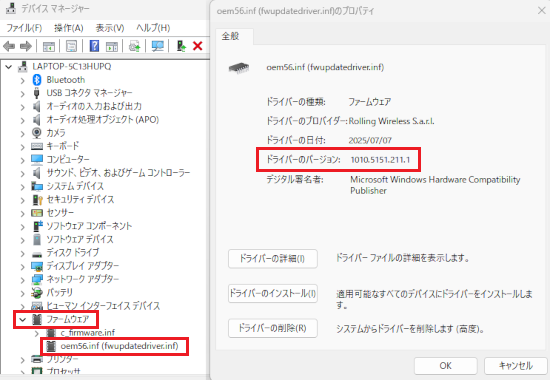Open the 操作(A) menu
Screen dimensions: 550x380
(69, 28)
